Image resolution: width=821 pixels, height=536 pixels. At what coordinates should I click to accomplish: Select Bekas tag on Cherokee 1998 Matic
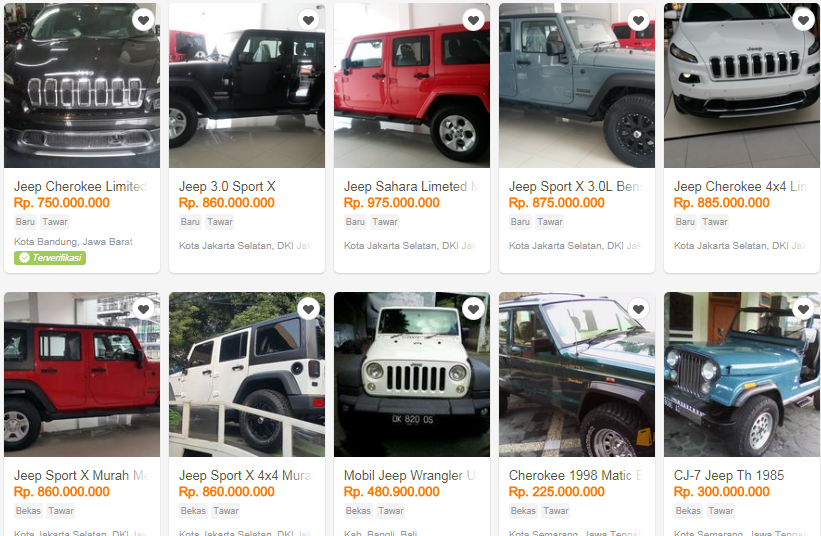tap(523, 511)
